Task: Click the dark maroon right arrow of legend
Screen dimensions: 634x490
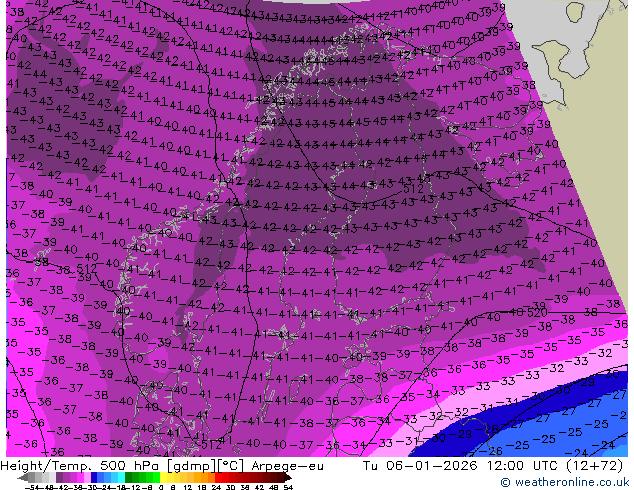Action: [288, 477]
